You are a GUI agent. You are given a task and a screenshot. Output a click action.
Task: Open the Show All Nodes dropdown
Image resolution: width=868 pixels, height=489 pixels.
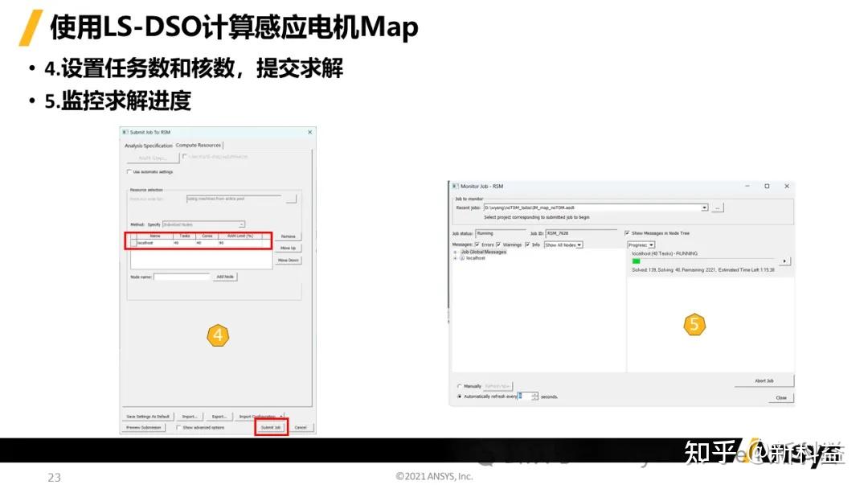tap(563, 244)
